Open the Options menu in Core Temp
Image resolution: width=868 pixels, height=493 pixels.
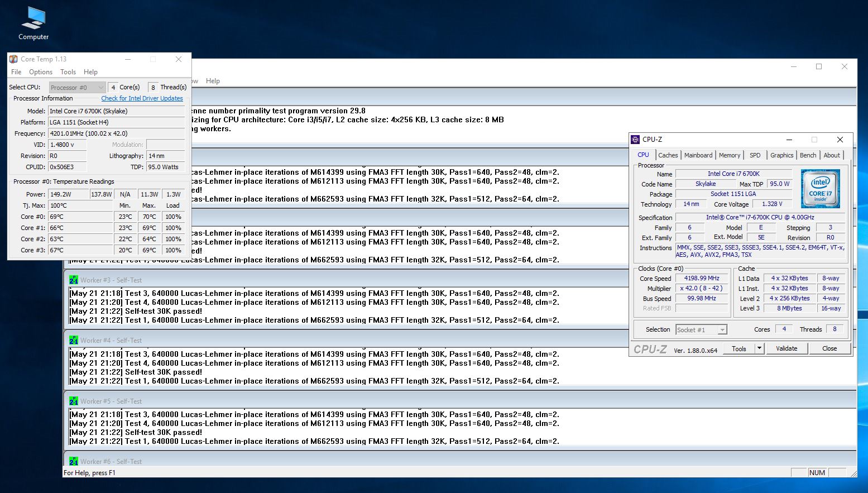click(41, 72)
